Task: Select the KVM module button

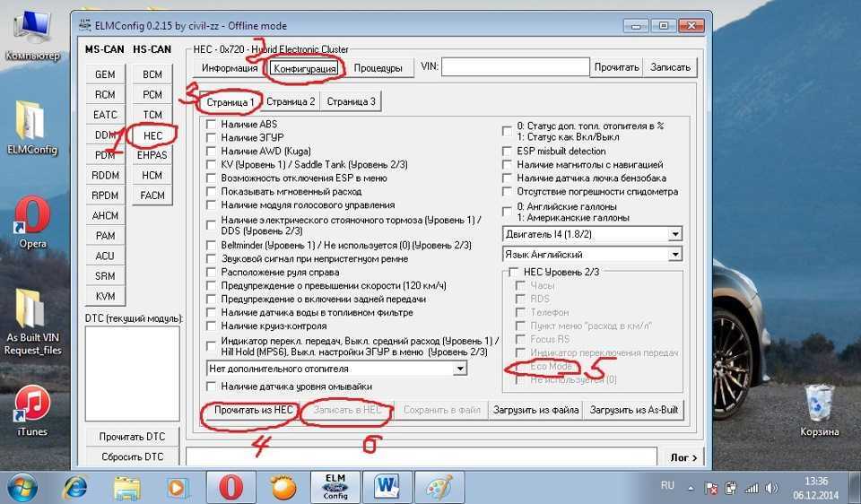Action: click(x=105, y=296)
